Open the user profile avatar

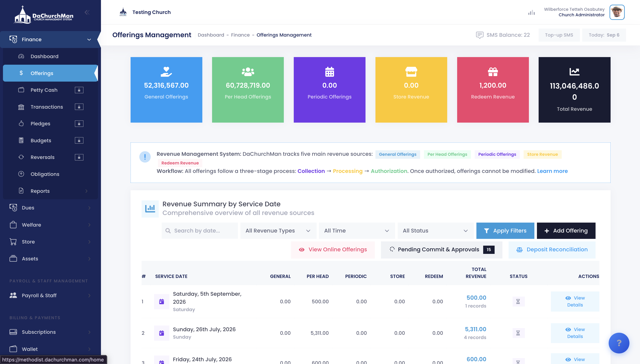[617, 12]
